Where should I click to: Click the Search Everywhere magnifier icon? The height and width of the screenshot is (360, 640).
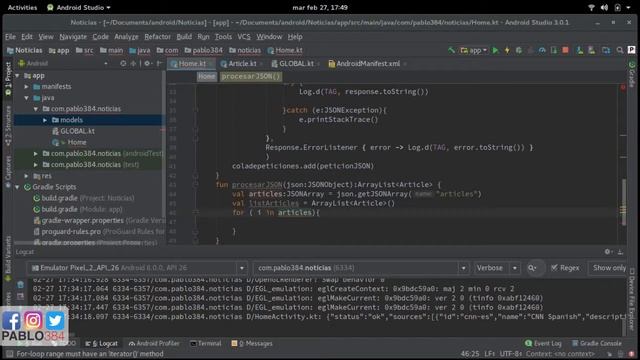620,50
